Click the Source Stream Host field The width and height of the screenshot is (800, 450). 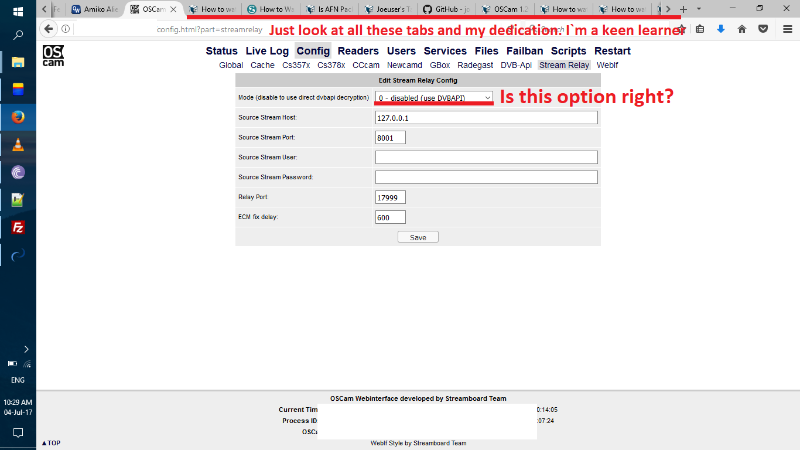tap(486, 117)
